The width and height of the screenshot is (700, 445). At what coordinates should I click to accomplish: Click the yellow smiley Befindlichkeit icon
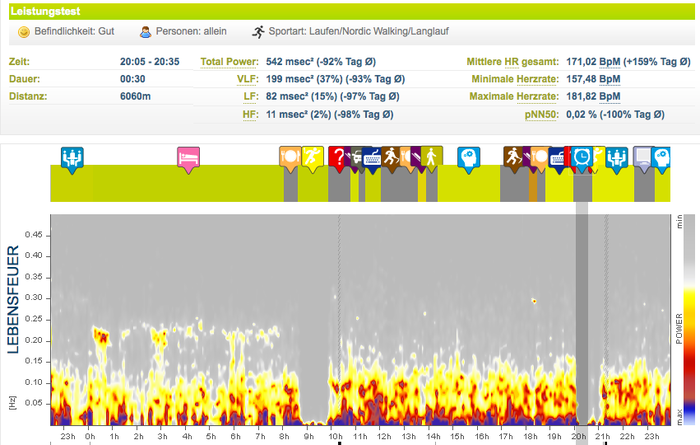[24, 32]
